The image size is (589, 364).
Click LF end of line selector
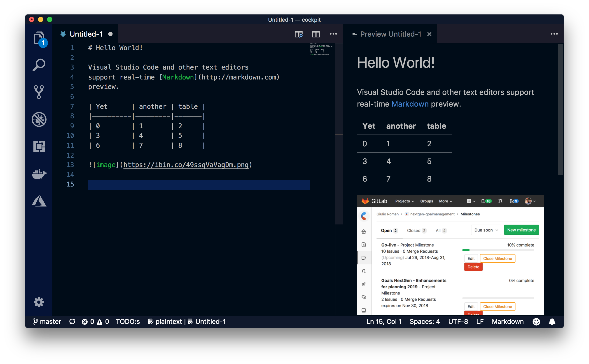(480, 321)
